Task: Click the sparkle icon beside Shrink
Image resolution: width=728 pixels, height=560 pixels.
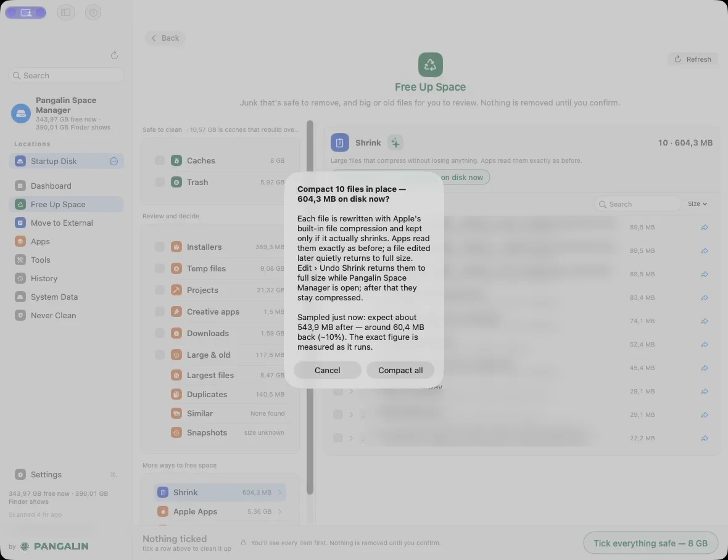Action: coord(395,142)
